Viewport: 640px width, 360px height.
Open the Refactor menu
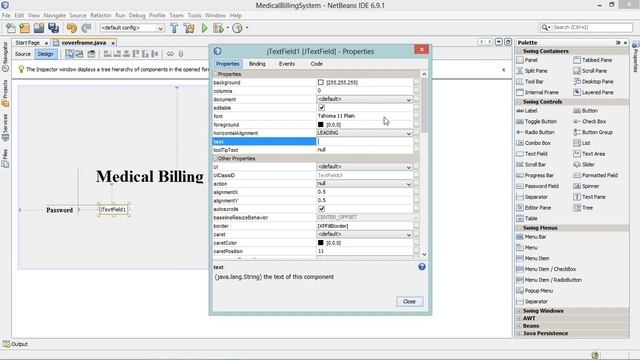[x=100, y=16]
